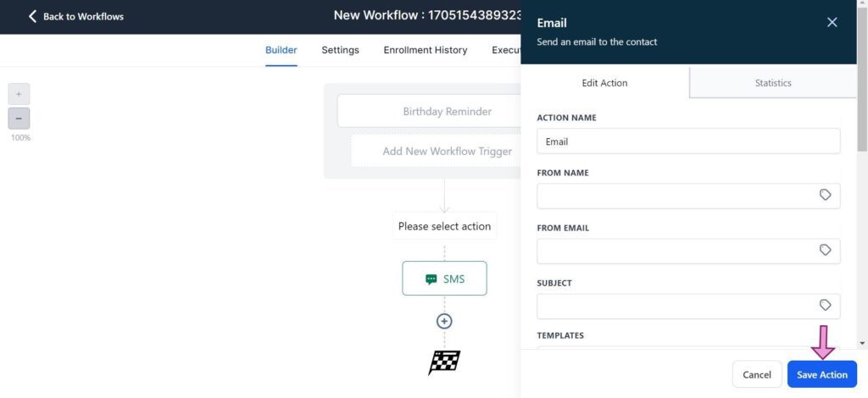Click the TEMPLATES label
Image resolution: width=868 pixels, height=398 pixels.
560,335
